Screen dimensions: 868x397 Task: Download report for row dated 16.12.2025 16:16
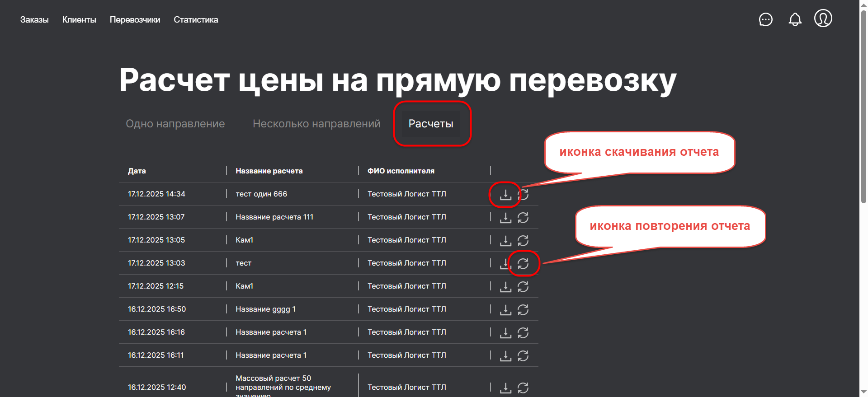[x=505, y=333]
